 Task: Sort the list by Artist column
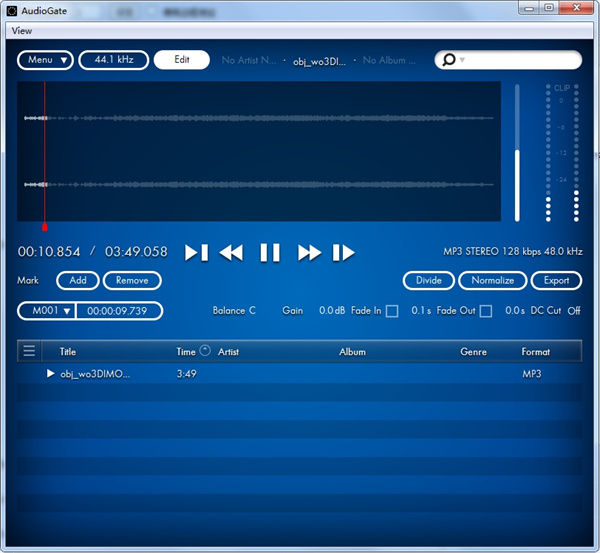pyautogui.click(x=228, y=351)
